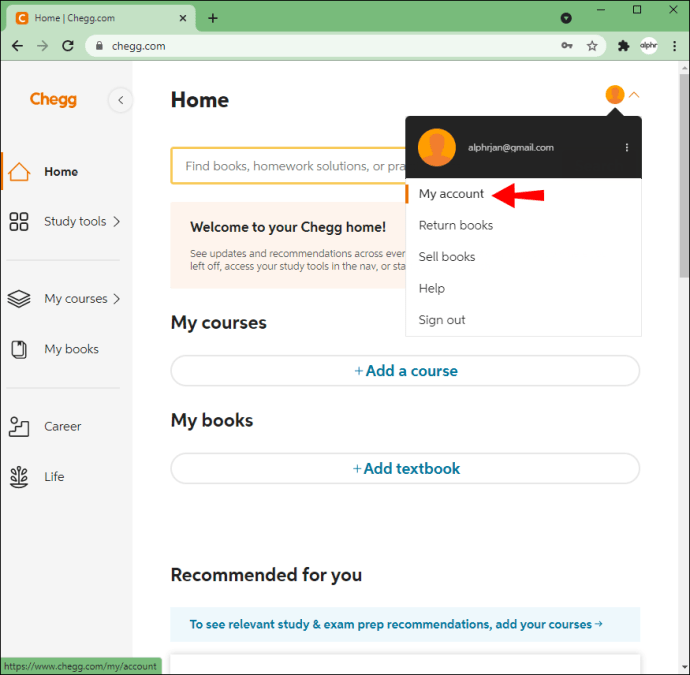
Task: Click the My courses section heading
Action: click(x=219, y=323)
